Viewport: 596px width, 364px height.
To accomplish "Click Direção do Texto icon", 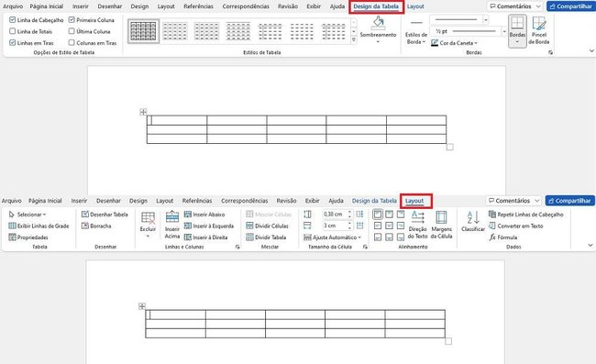I will (x=417, y=225).
